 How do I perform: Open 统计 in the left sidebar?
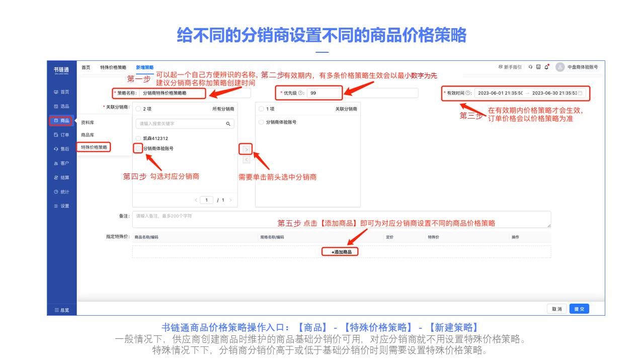[61, 192]
